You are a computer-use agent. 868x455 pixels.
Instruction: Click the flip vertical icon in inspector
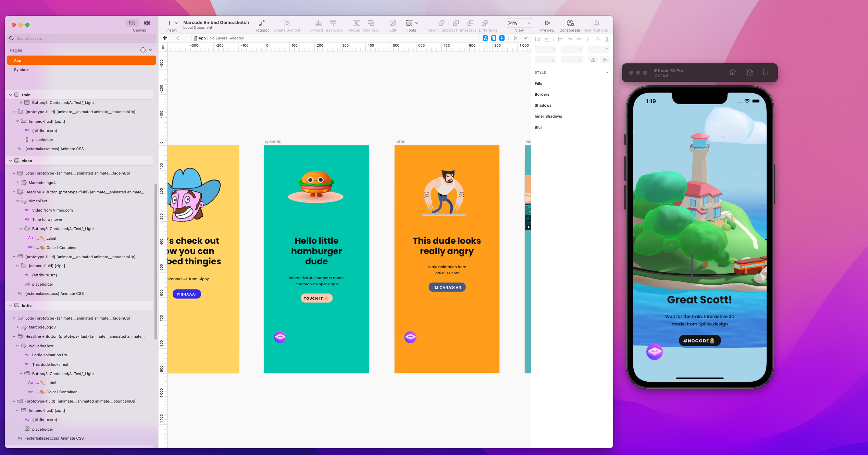(605, 60)
